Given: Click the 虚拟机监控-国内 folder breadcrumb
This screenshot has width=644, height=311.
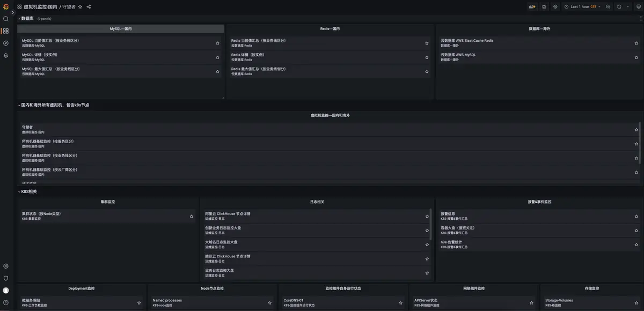Looking at the screenshot, I should click(x=40, y=7).
